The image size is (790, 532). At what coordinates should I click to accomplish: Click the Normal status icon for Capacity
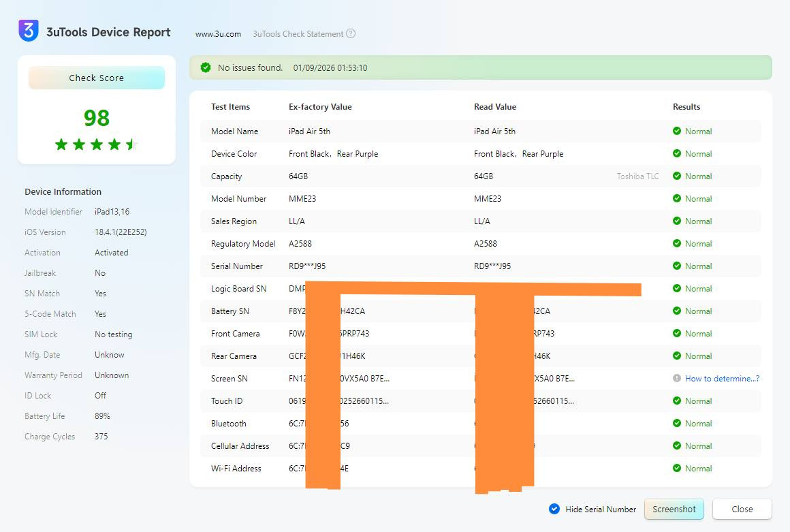tap(676, 176)
